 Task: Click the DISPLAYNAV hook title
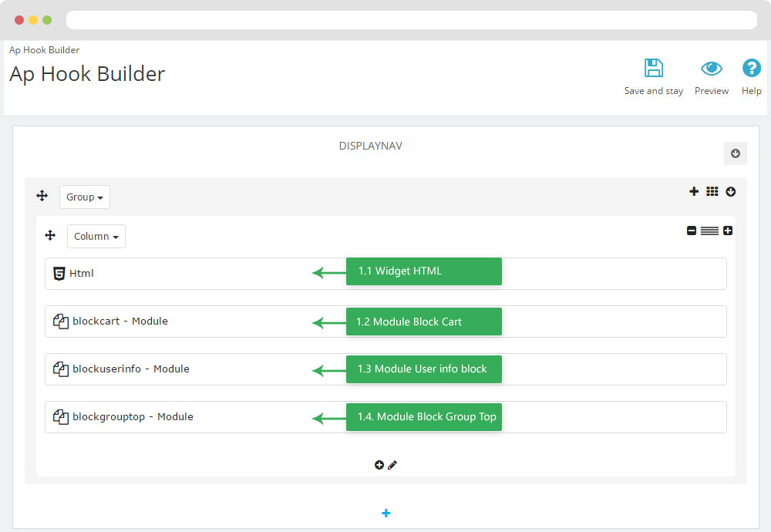(x=370, y=146)
